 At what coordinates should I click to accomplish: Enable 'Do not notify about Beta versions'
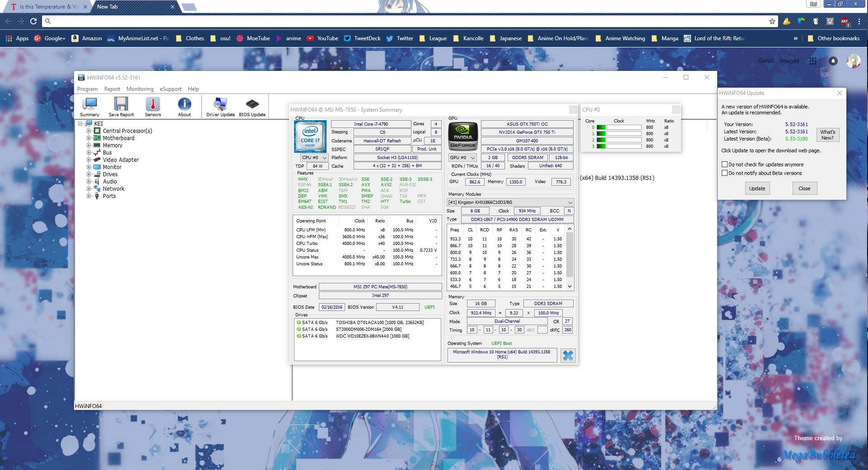coord(724,173)
